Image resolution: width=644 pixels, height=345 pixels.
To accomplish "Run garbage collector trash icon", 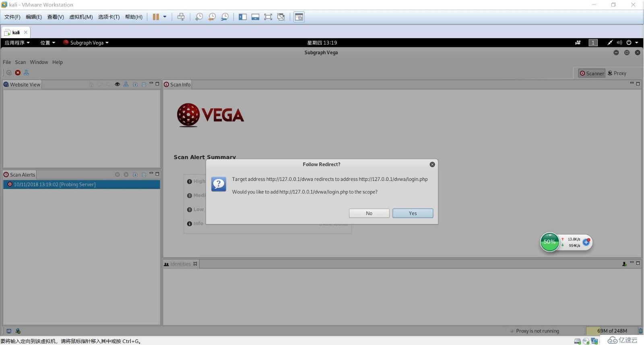I will [640, 331].
